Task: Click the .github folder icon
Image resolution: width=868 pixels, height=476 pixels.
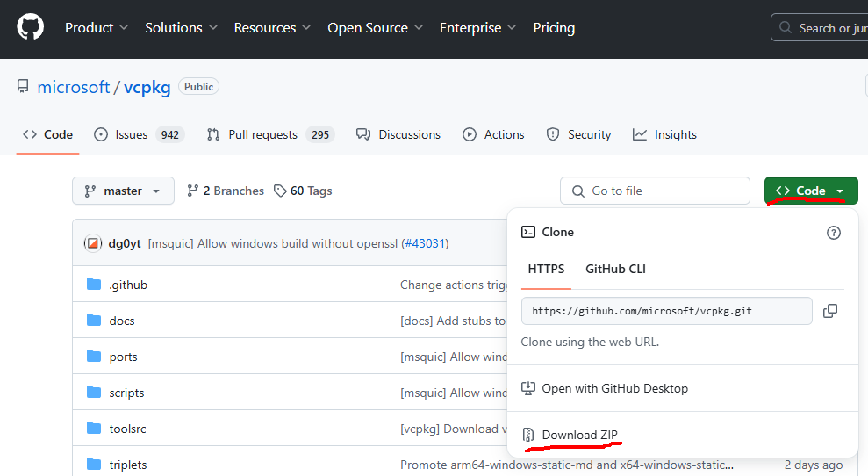Action: (x=94, y=285)
